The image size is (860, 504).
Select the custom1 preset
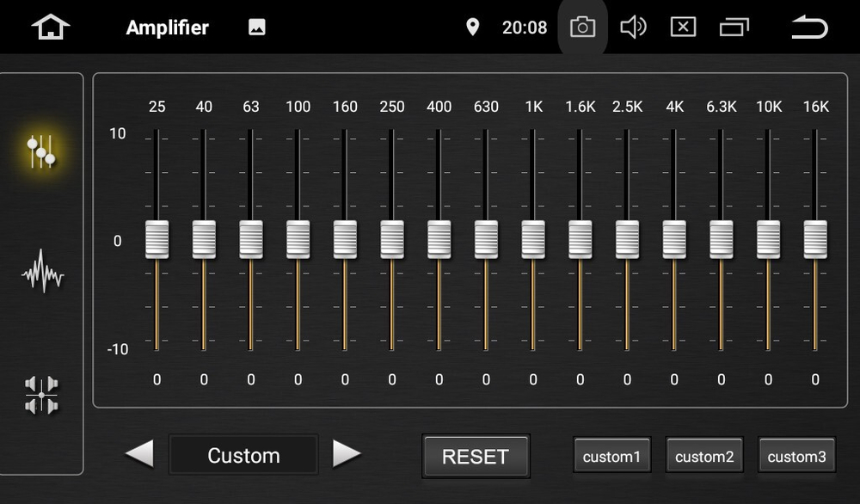click(x=611, y=456)
